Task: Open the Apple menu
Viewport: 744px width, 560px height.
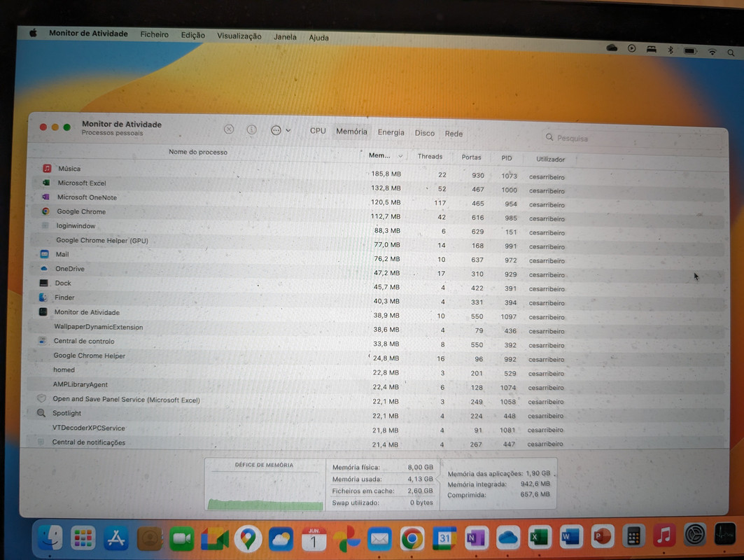Action: tap(33, 33)
